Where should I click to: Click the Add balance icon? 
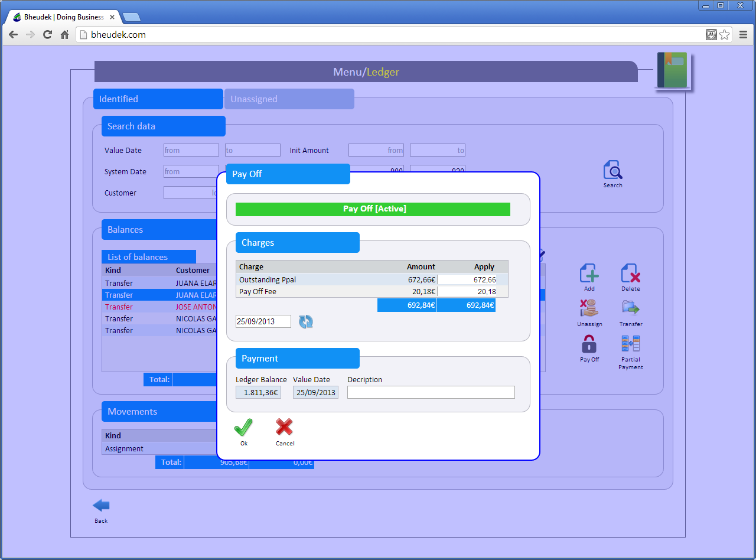pos(589,274)
